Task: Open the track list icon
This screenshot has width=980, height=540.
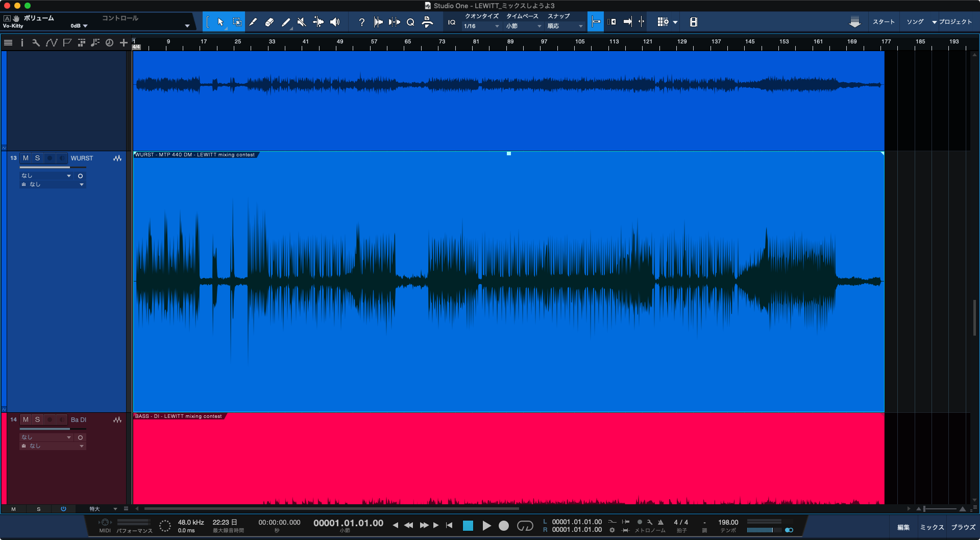Action: (8, 43)
